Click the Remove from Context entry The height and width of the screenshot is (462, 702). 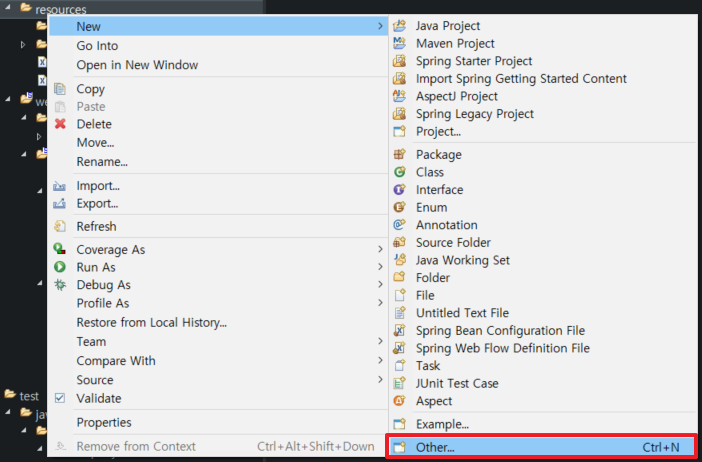218,446
